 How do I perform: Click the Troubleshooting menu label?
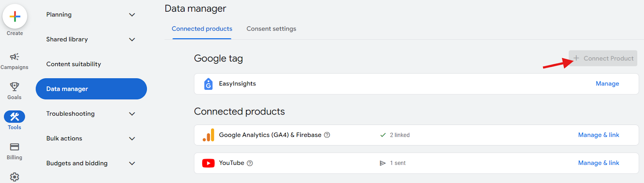tap(70, 114)
